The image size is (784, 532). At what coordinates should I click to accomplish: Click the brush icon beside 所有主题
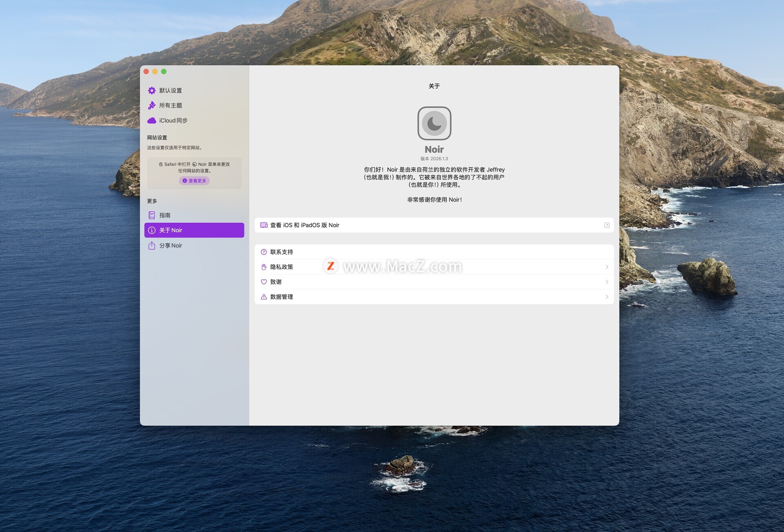pyautogui.click(x=151, y=106)
